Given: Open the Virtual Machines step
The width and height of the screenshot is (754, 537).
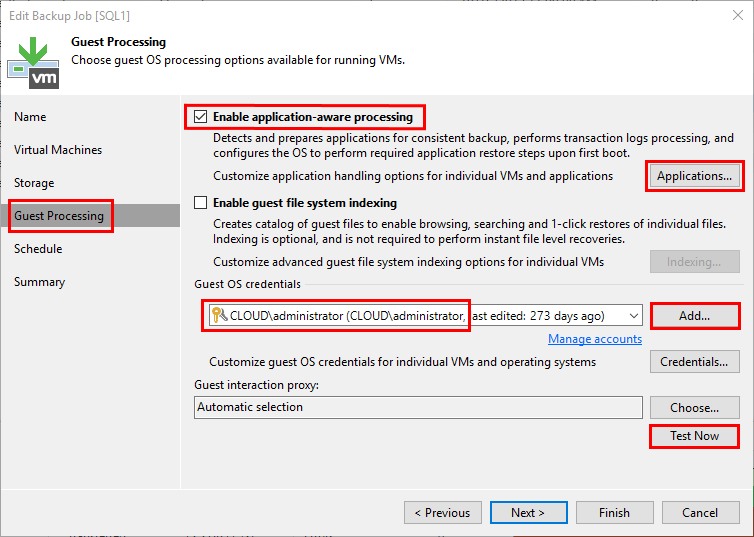Looking at the screenshot, I should point(58,150).
